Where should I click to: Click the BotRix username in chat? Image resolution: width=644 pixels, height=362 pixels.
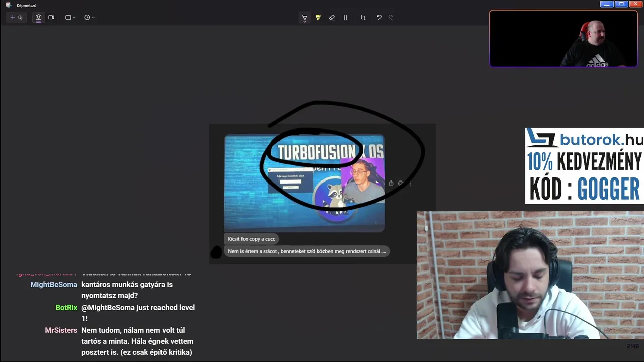tap(66, 308)
